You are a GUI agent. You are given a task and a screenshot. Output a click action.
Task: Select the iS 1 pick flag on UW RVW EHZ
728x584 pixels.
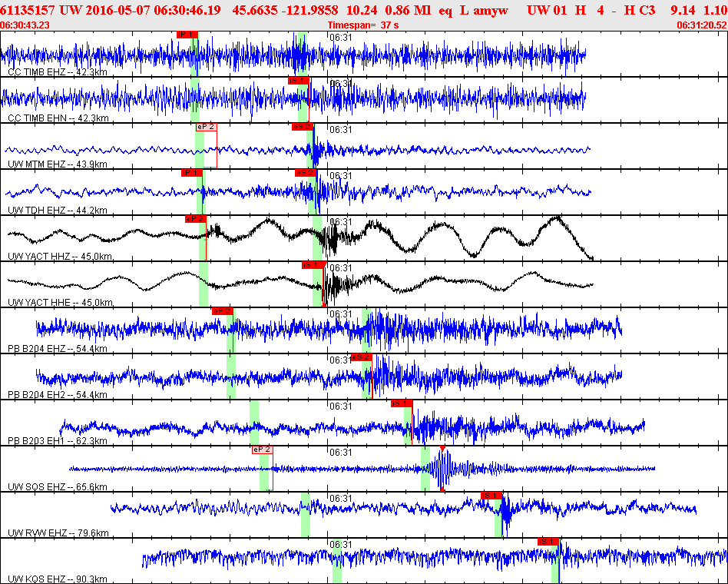(x=491, y=496)
